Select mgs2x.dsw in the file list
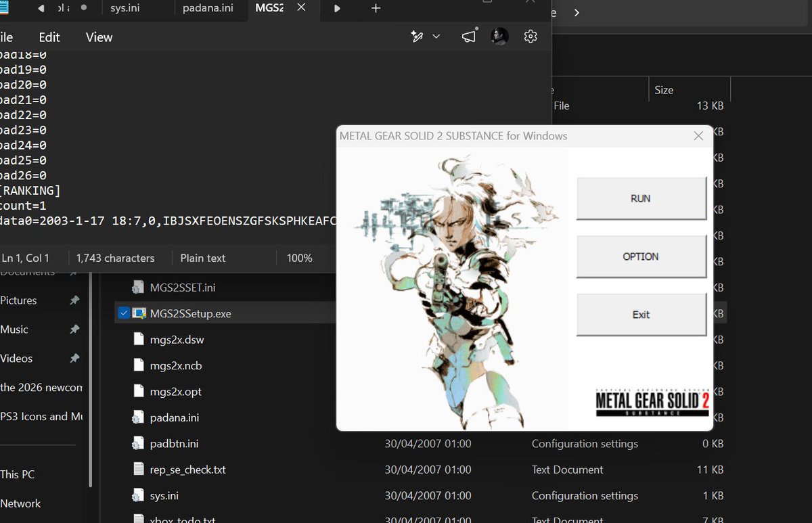 click(x=176, y=340)
